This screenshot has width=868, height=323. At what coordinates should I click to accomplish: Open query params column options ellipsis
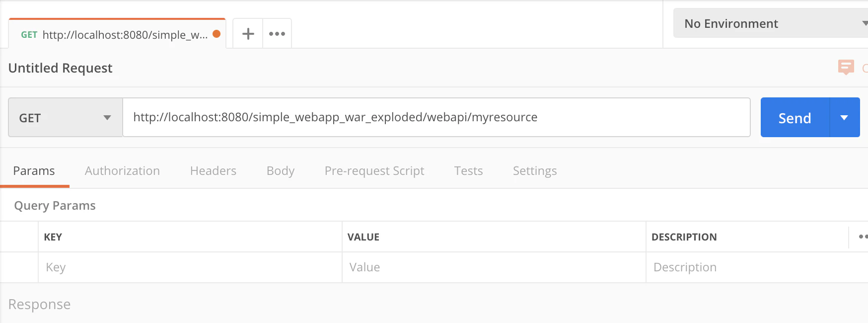(x=863, y=237)
